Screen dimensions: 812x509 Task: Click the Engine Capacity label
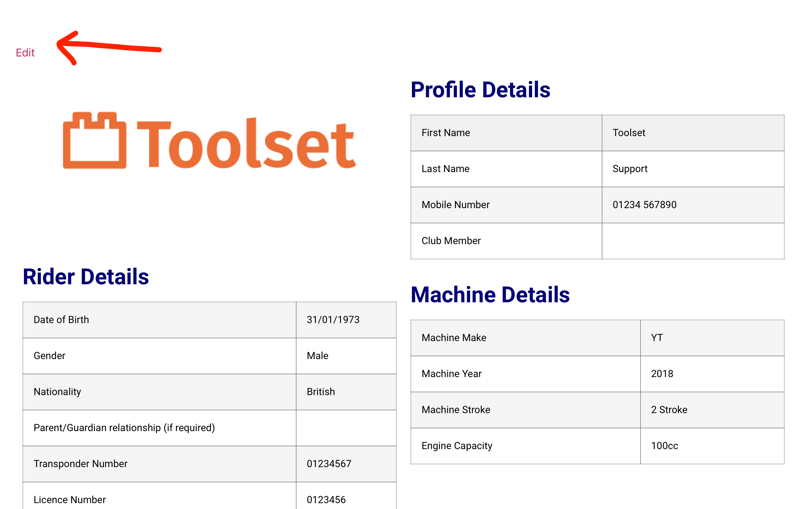(x=457, y=446)
